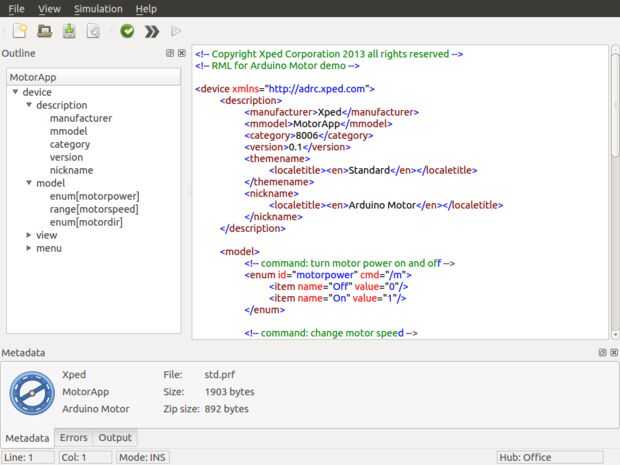The width and height of the screenshot is (620, 465).
Task: Switch to the Errors tab
Action: (x=74, y=437)
